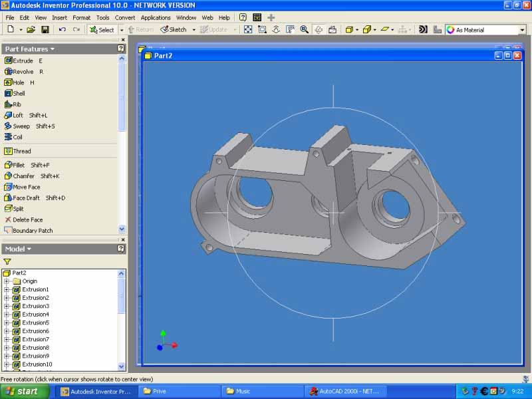Switch to AutoCAD 2000i taskbar button
Image resolution: width=532 pixels, height=399 pixels.
pos(344,392)
